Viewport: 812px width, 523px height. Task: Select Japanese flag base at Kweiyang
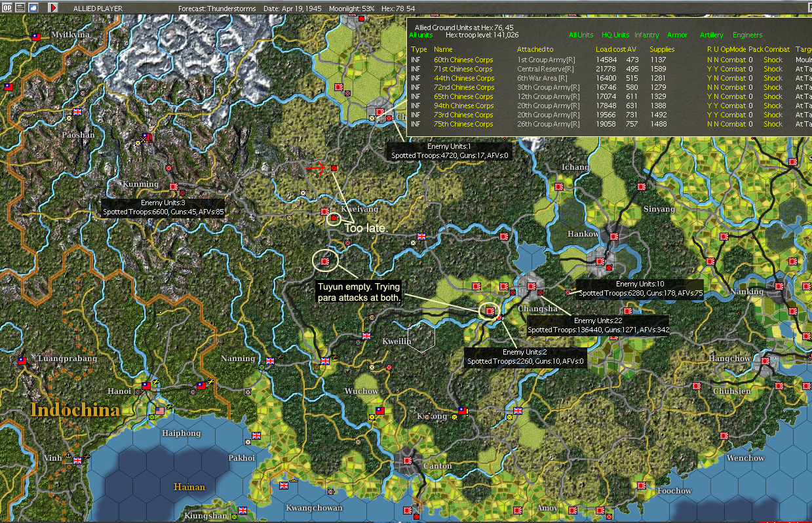tap(324, 211)
